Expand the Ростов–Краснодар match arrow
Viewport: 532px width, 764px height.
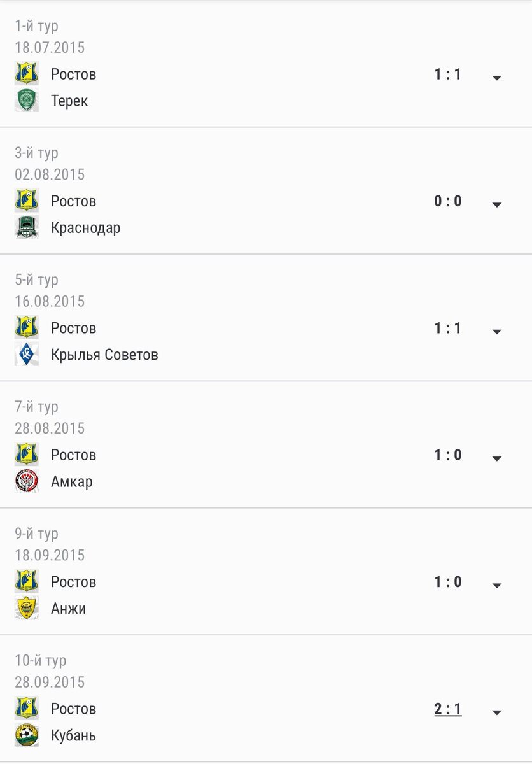point(497,204)
